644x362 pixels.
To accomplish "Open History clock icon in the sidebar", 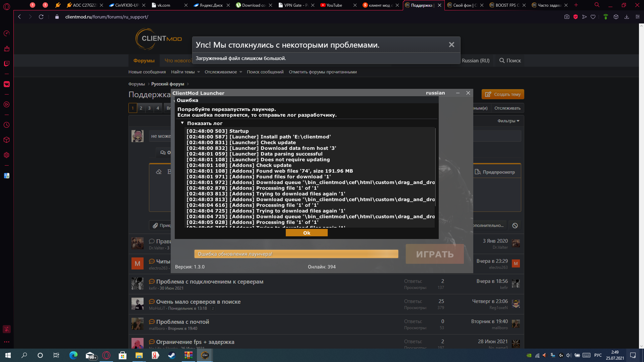I will (x=7, y=125).
